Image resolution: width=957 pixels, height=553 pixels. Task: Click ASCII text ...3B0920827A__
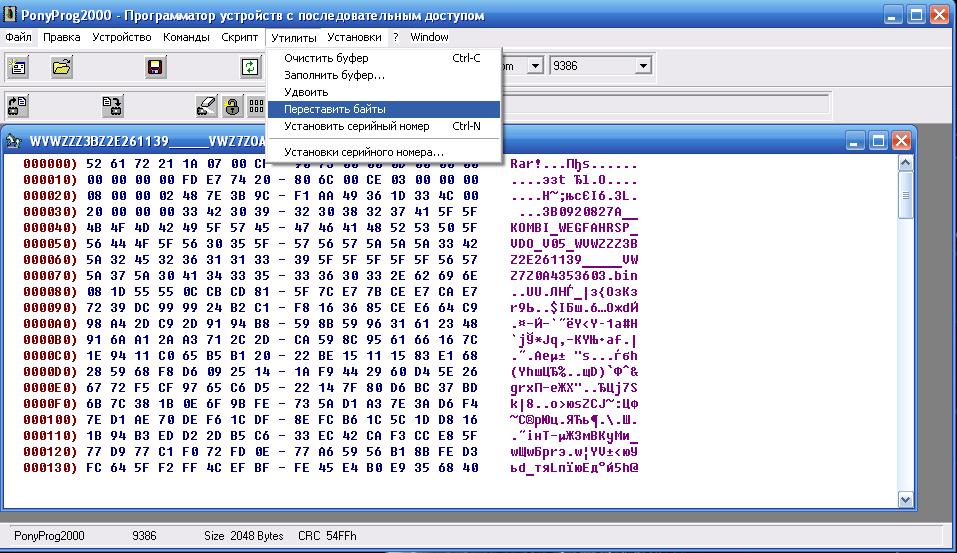[x=578, y=212]
